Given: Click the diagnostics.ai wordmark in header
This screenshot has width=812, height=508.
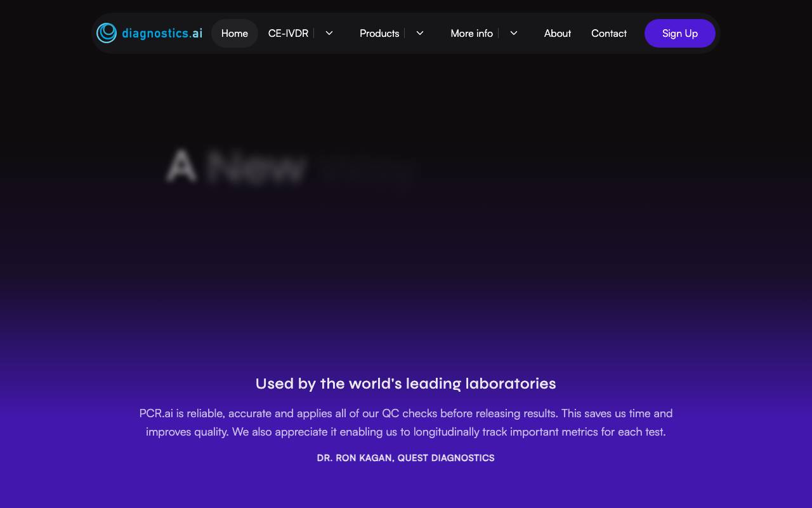Looking at the screenshot, I should pyautogui.click(x=162, y=33).
